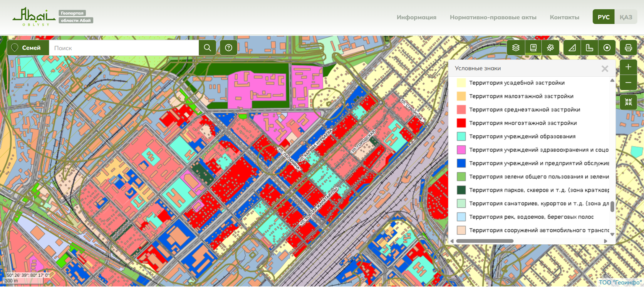Go to Нормативно-правовые акты
Viewport: 644px width, 287px height.
[493, 17]
